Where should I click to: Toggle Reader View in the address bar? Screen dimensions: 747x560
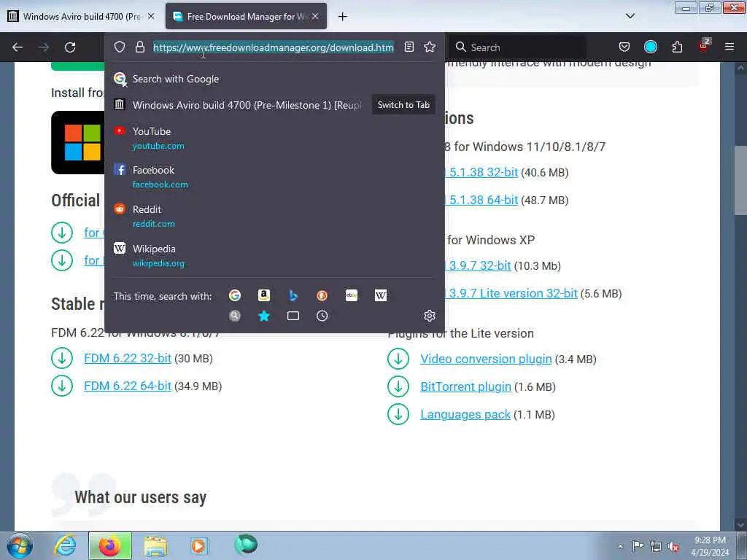(x=409, y=47)
